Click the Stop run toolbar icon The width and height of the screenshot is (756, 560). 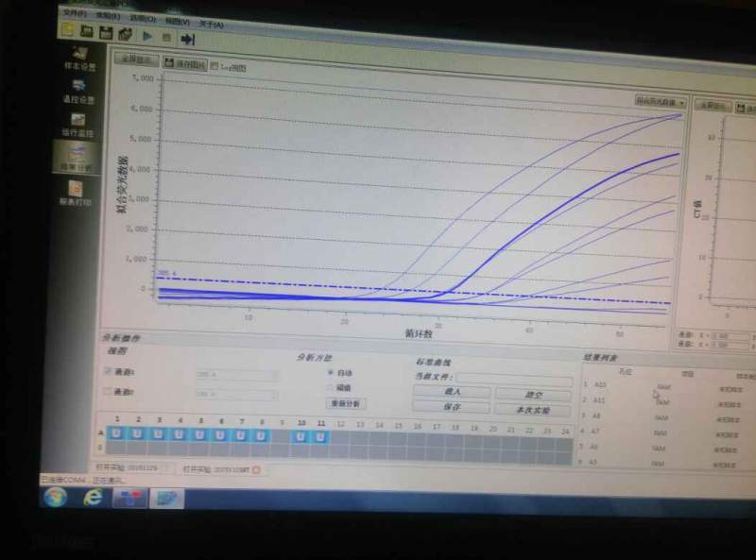pos(166,37)
